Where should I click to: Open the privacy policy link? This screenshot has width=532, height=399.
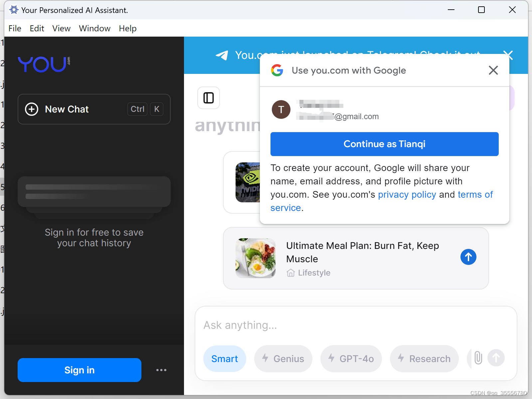407,195
